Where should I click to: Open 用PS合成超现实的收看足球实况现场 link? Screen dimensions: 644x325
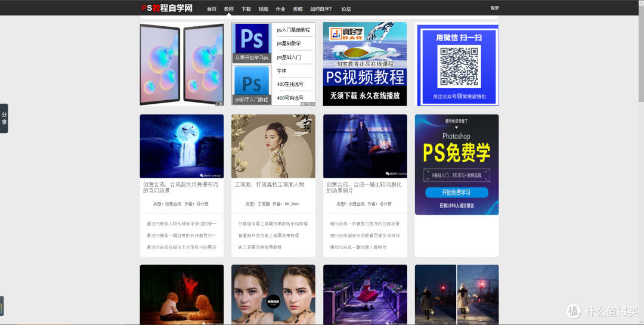click(365, 236)
